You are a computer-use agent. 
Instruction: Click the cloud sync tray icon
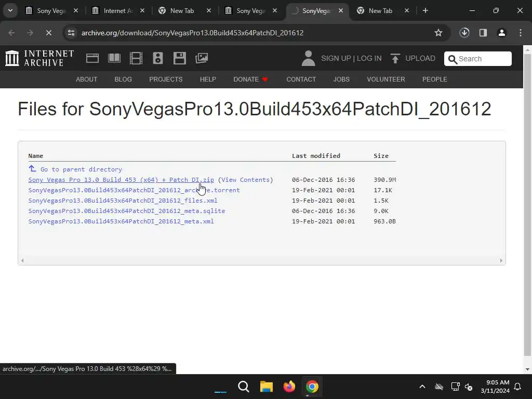(x=439, y=387)
